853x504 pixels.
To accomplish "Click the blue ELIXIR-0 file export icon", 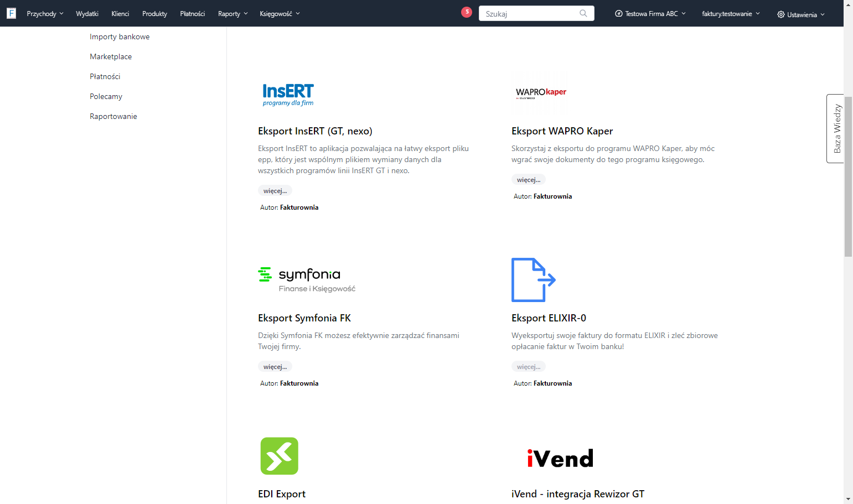I will (533, 280).
